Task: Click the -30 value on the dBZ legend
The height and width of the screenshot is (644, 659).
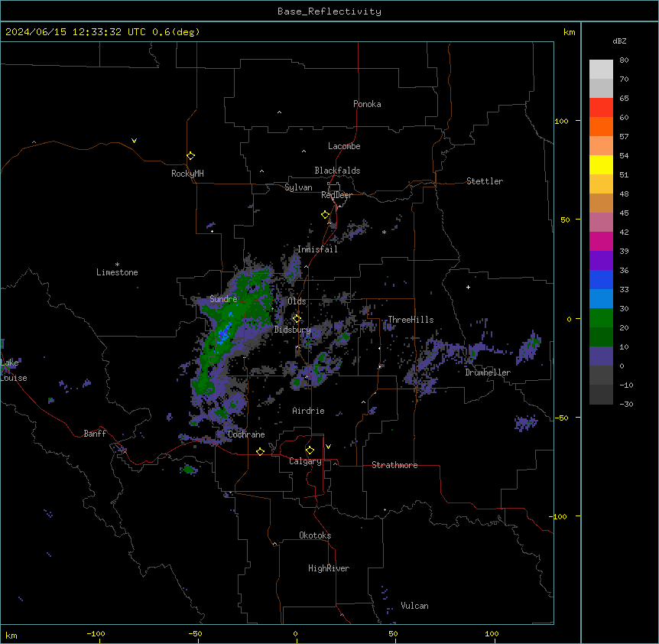Action: 626,405
